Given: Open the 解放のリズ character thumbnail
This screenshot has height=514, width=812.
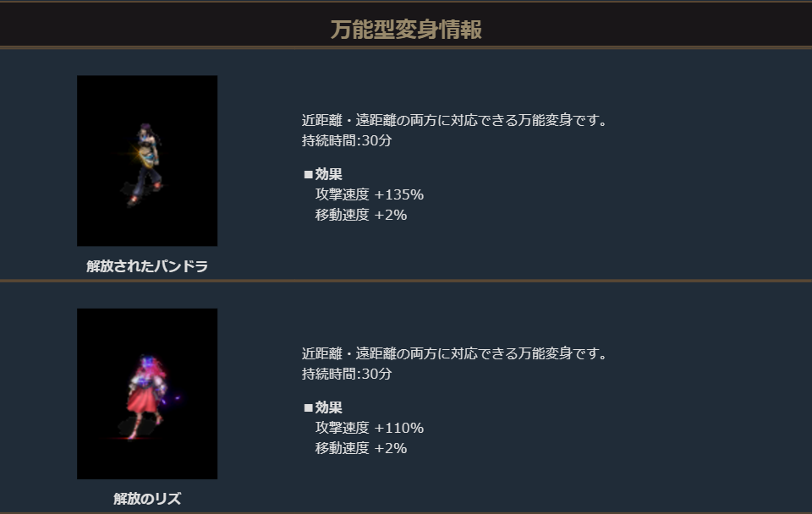Looking at the screenshot, I should coord(147,394).
